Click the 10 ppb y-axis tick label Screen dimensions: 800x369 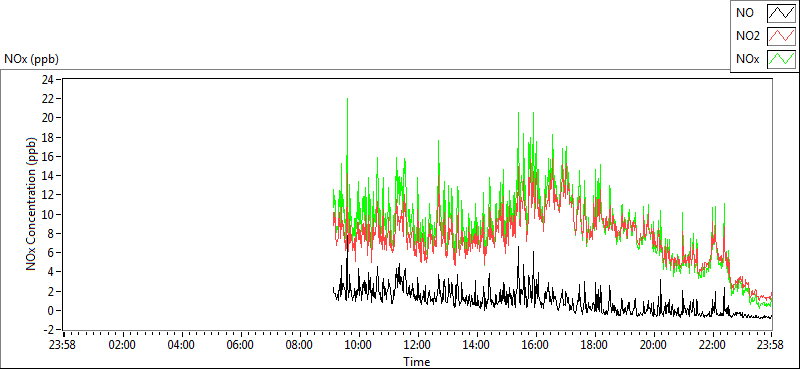point(48,214)
